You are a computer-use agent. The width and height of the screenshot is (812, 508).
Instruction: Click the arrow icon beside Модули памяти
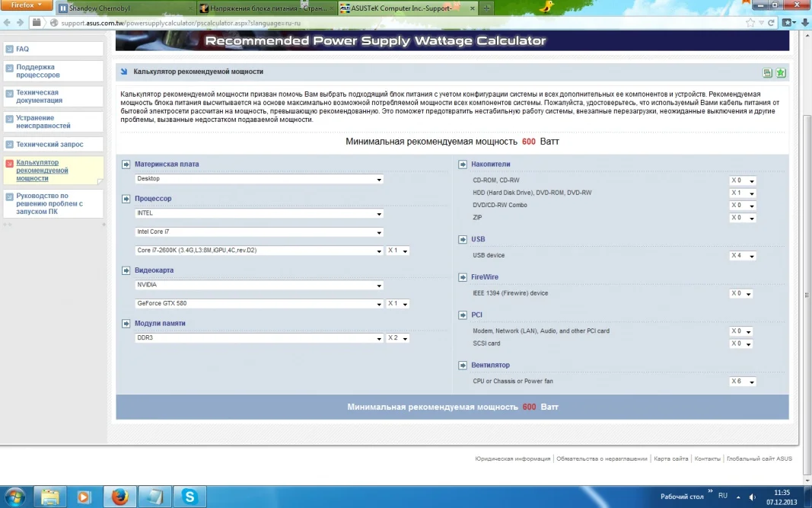click(x=126, y=324)
